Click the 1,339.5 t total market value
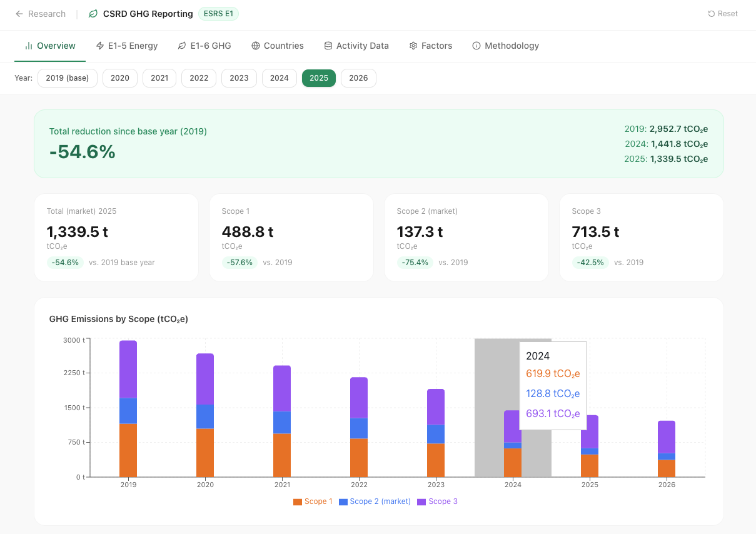The height and width of the screenshot is (534, 756). tap(78, 232)
